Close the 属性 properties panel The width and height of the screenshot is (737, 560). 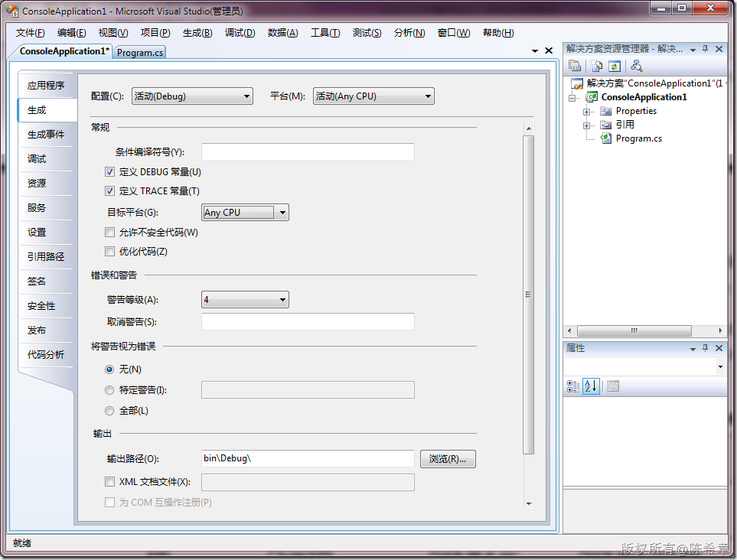[x=719, y=348]
